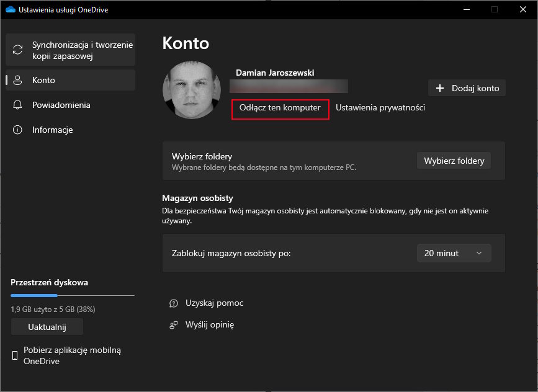Viewport: 538px width, 392px height.
Task: Click the plus icon on Dodaj konto
Action: pos(440,88)
